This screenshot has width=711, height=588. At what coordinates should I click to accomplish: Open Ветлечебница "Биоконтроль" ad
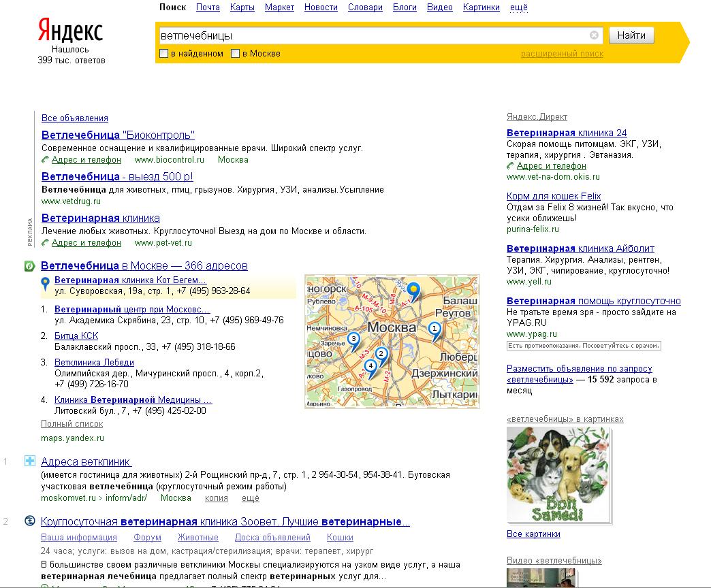tap(118, 135)
